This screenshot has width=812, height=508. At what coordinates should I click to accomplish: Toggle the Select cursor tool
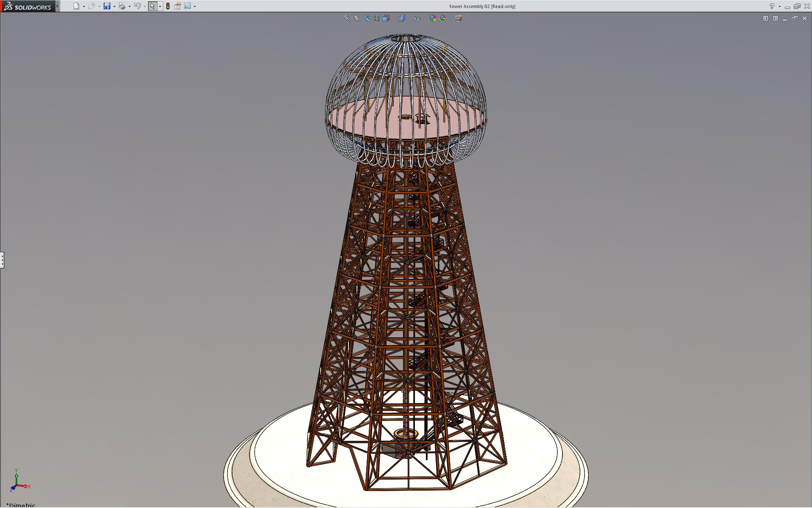click(152, 6)
